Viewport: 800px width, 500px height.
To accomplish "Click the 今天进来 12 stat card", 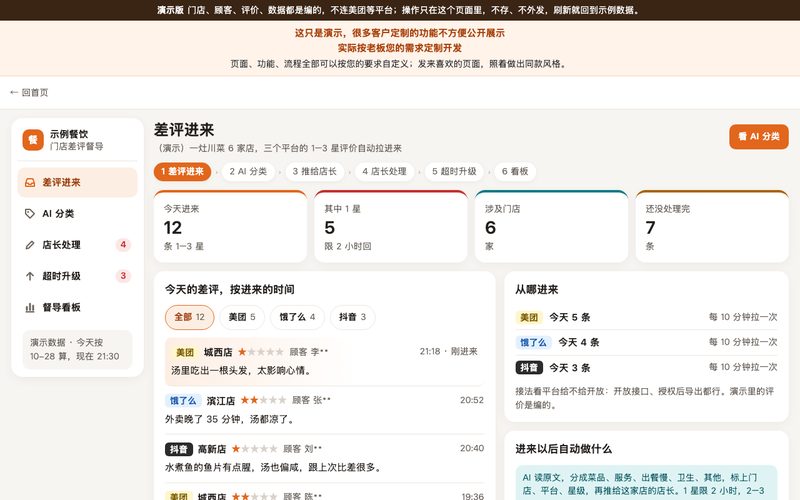I will click(x=230, y=227).
